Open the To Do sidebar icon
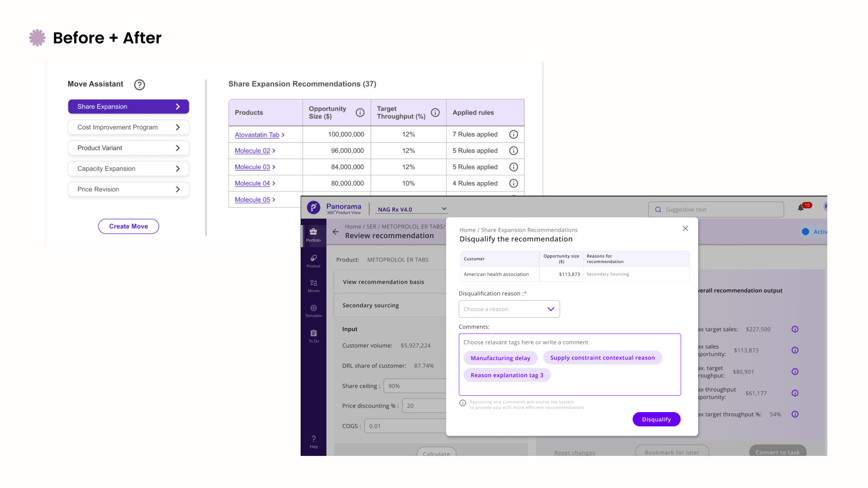This screenshot has width=868, height=488. tap(313, 336)
